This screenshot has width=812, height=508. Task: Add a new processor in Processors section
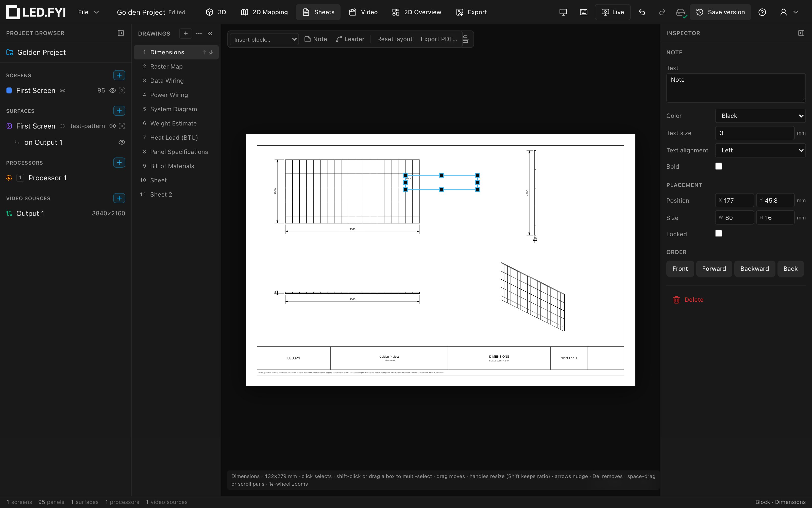click(119, 163)
